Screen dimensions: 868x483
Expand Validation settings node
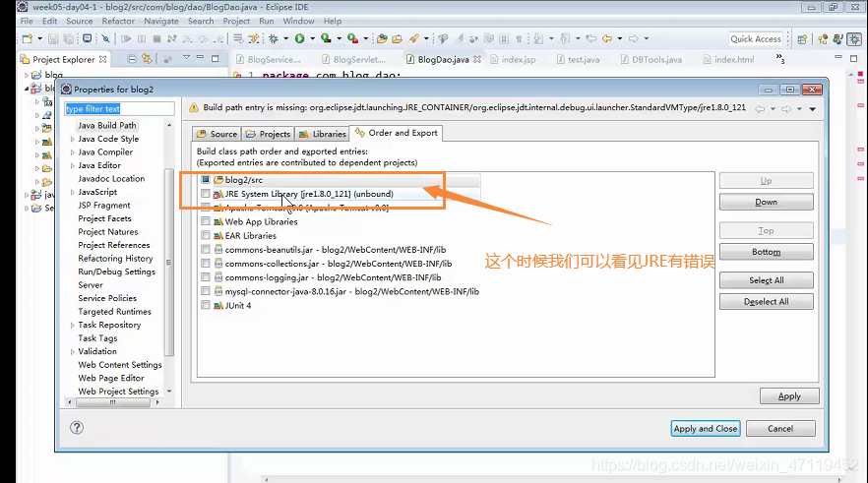pyautogui.click(x=73, y=351)
